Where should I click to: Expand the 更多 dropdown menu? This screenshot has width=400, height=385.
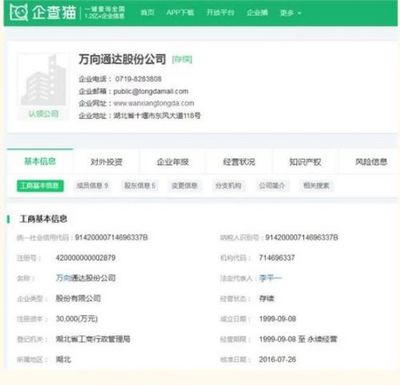point(290,13)
